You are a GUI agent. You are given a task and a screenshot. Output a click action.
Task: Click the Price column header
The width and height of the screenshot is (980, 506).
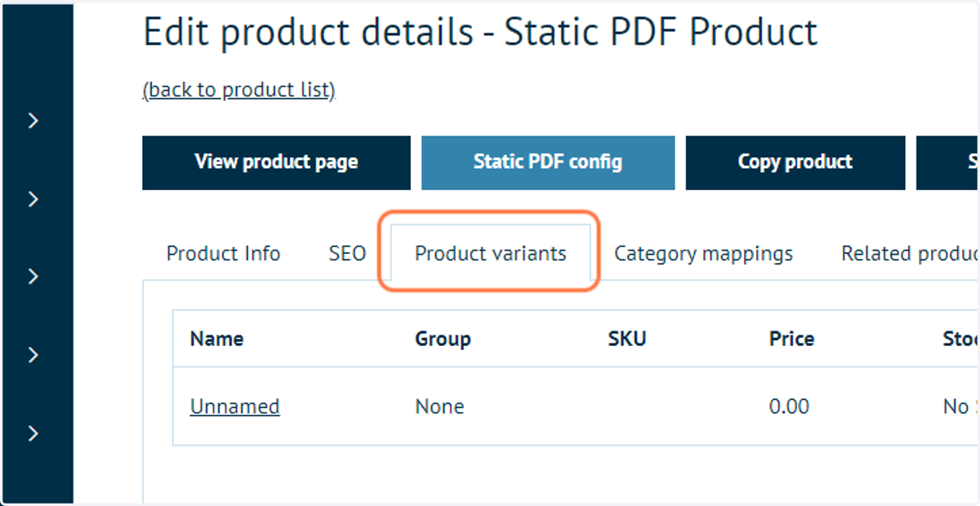click(x=791, y=339)
